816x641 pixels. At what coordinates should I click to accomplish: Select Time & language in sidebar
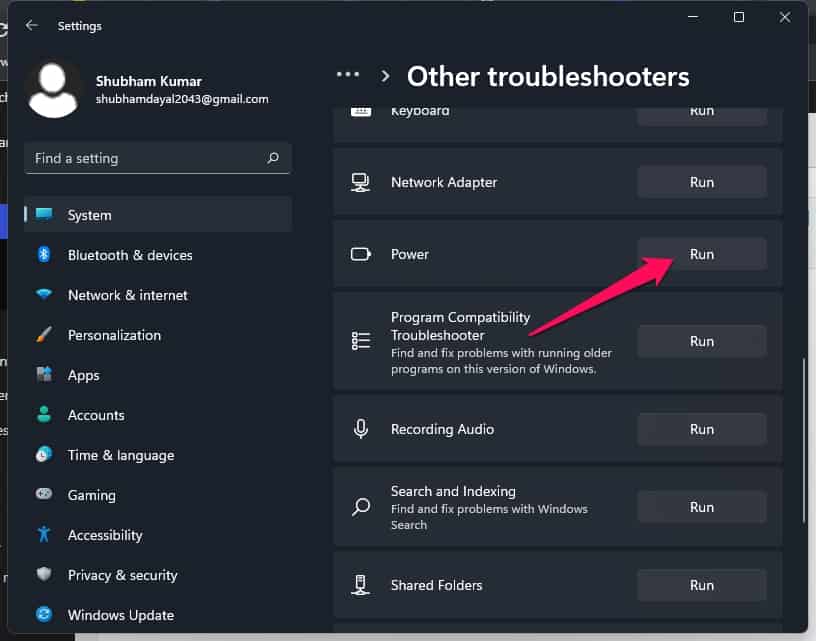[x=158, y=455]
